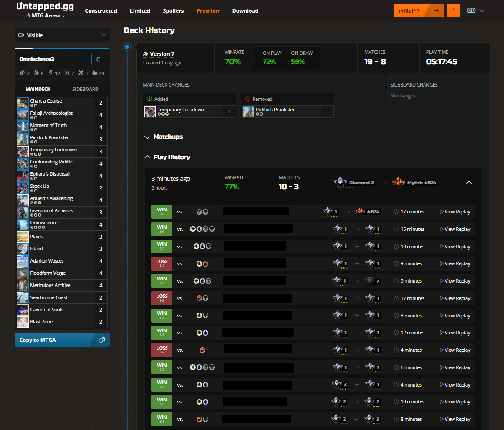504x430 pixels.
Task: Open the added Temporary Lockdown card
Action: click(190, 111)
